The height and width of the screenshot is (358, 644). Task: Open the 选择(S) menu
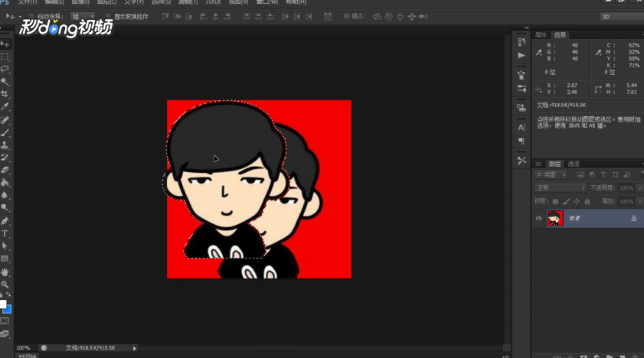pyautogui.click(x=161, y=2)
